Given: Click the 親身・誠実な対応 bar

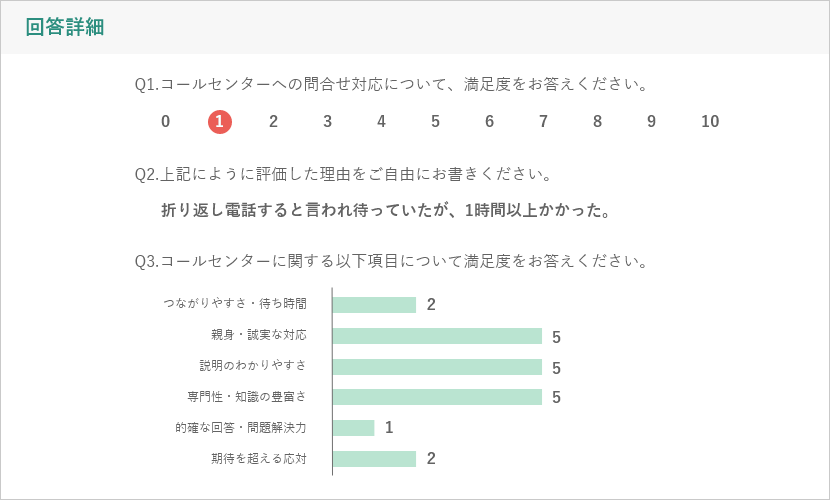Looking at the screenshot, I should point(438,336).
